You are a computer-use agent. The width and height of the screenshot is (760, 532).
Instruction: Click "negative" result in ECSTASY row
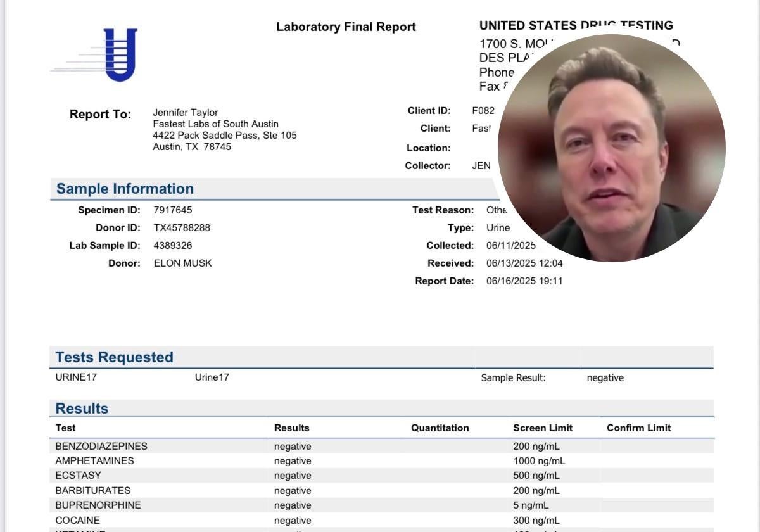click(x=293, y=476)
